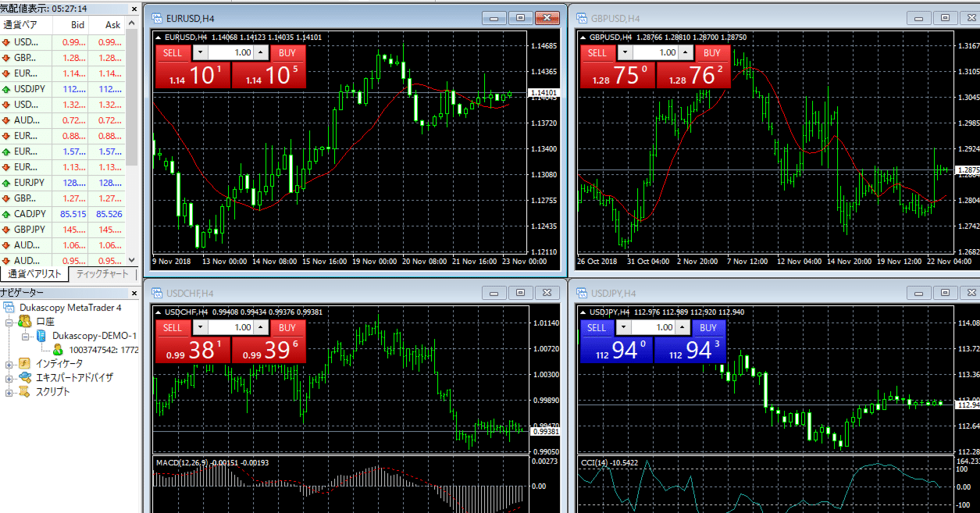
Task: Click the EURUSD chart window title icon
Action: tap(156, 17)
